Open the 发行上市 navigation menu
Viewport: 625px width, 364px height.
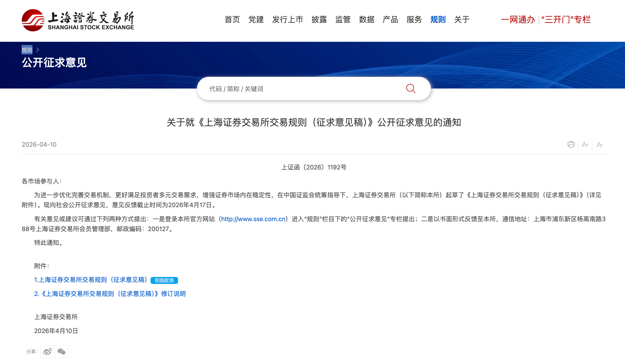287,20
